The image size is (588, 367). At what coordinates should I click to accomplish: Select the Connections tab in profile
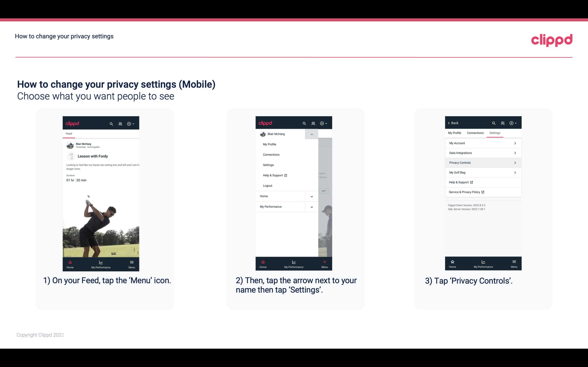click(475, 133)
